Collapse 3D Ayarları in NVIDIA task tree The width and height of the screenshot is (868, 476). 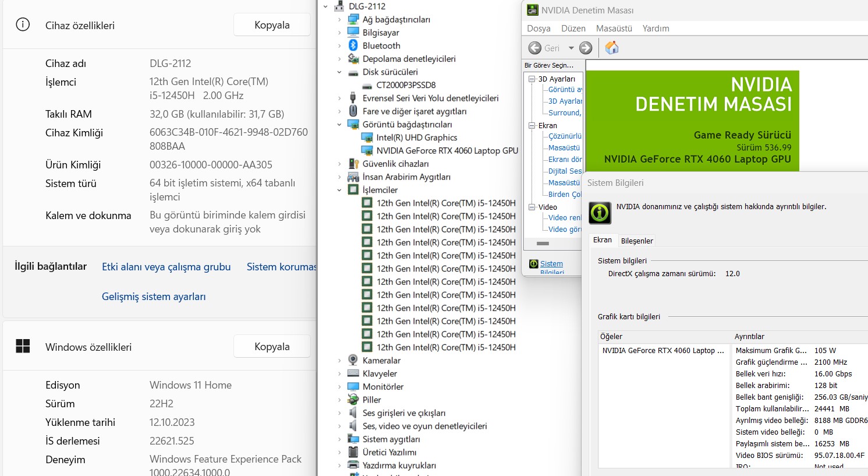click(x=532, y=79)
